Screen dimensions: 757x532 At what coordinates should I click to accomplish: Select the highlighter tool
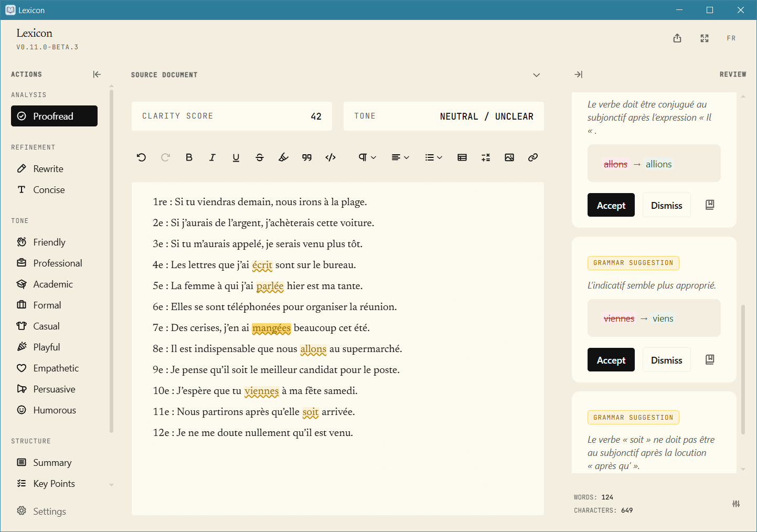pyautogui.click(x=283, y=157)
